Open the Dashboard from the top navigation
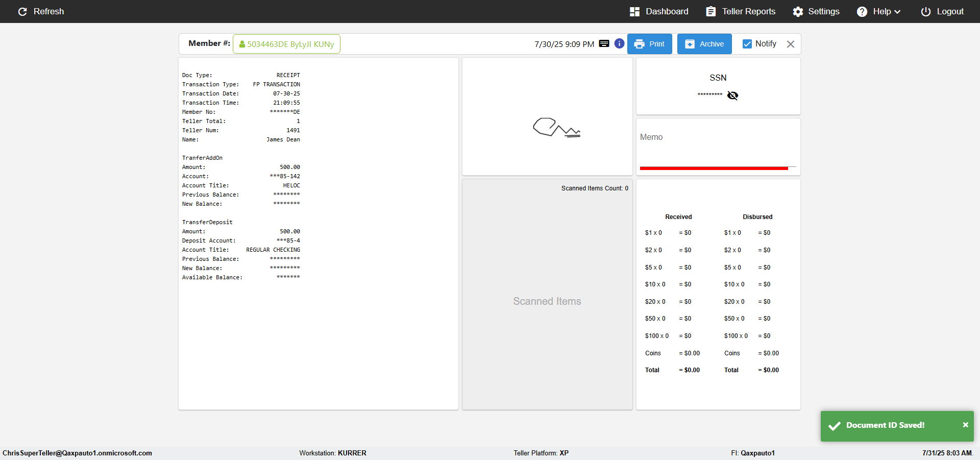Screen dimensions: 980x460 click(659, 11)
